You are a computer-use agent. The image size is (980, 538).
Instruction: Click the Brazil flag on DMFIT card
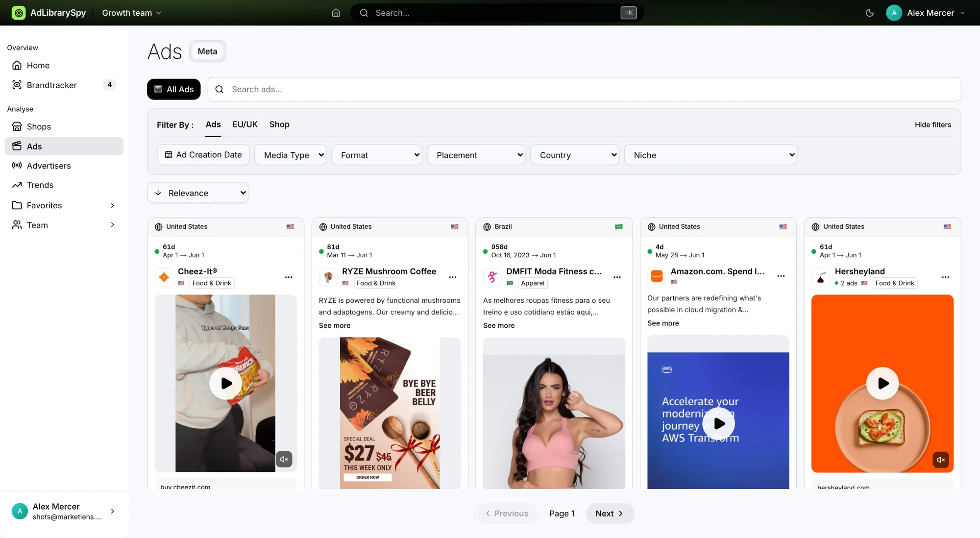pos(619,226)
